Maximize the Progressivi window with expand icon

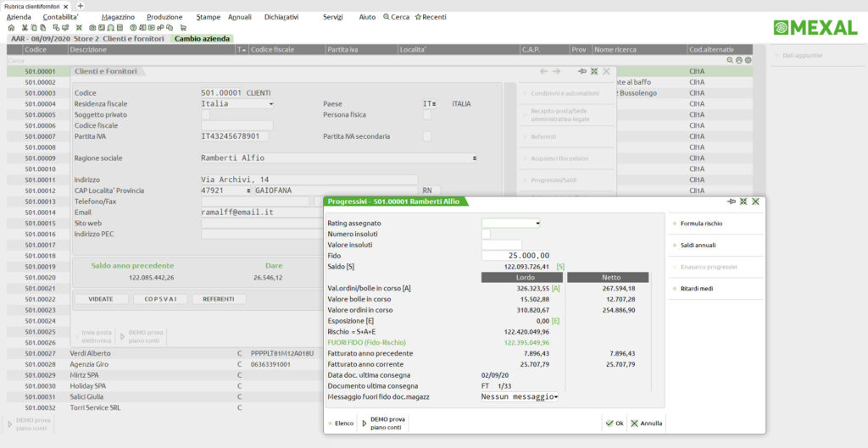pos(743,202)
